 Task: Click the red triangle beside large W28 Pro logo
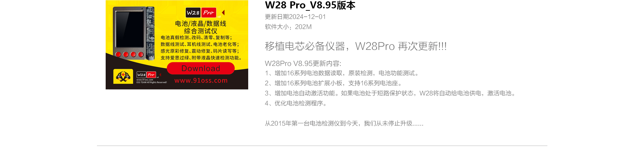[223, 12]
